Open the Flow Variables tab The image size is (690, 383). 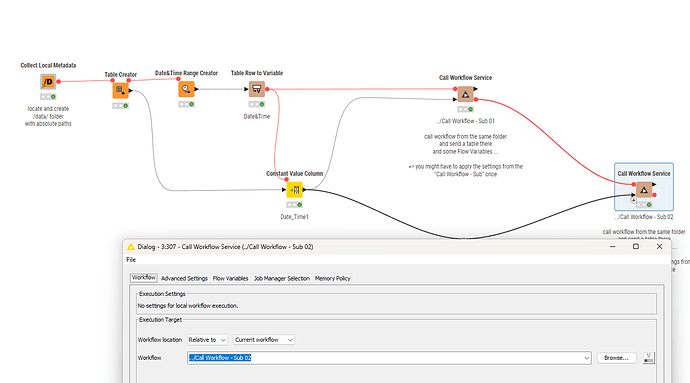(231, 278)
